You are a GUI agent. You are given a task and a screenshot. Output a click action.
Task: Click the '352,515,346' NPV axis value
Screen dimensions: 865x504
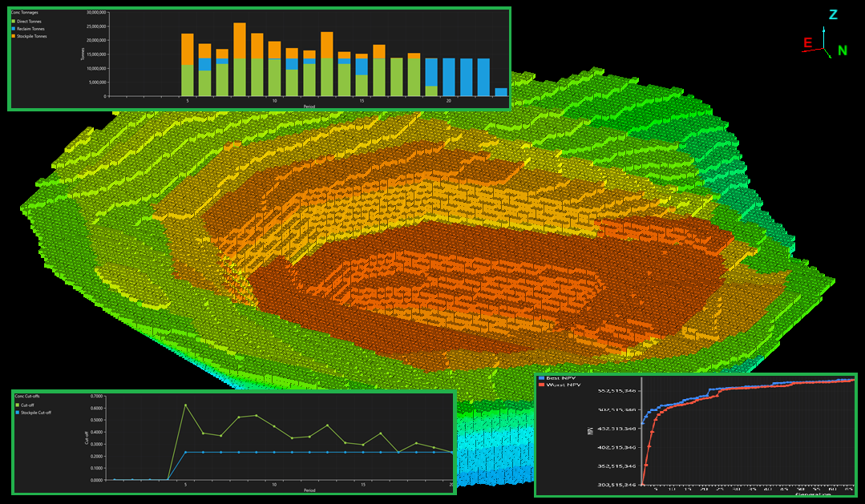(x=616, y=466)
